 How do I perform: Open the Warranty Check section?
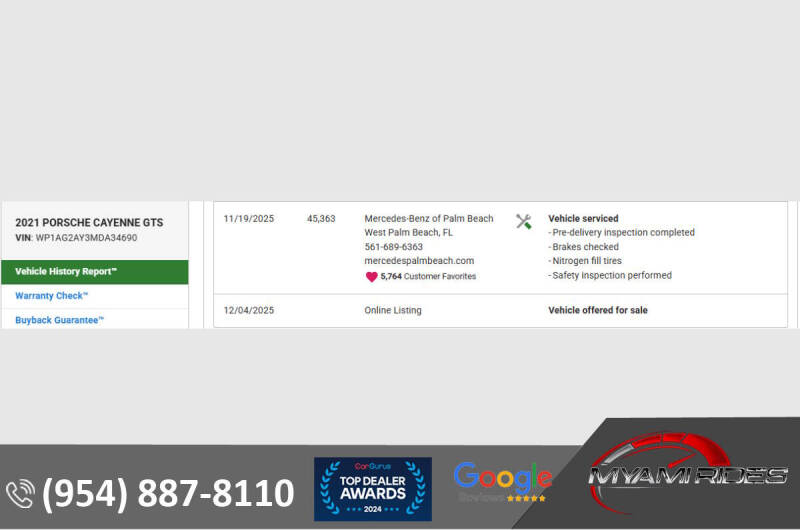(52, 296)
